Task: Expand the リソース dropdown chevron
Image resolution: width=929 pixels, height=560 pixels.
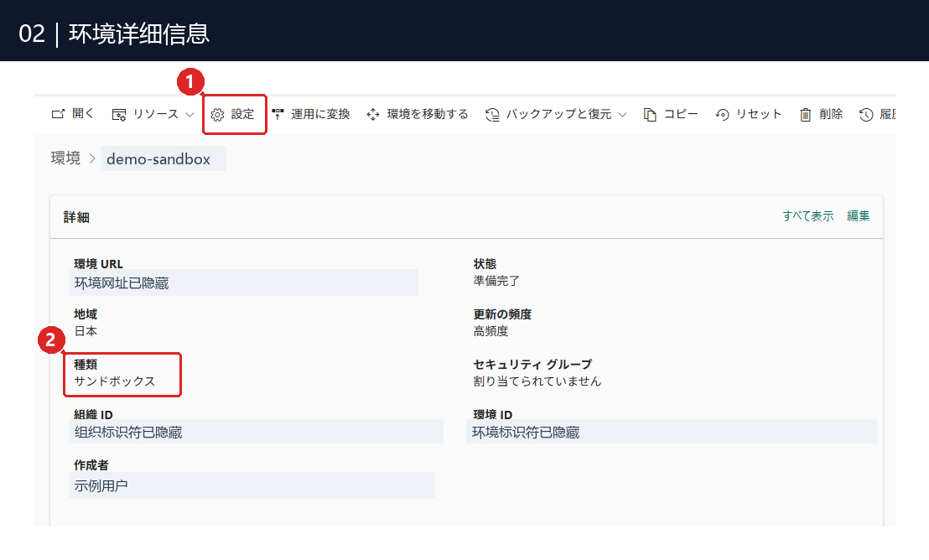Action: [189, 114]
